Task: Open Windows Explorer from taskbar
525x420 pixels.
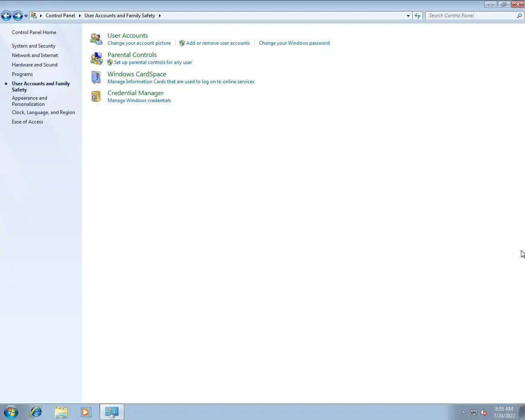Action: click(61, 412)
